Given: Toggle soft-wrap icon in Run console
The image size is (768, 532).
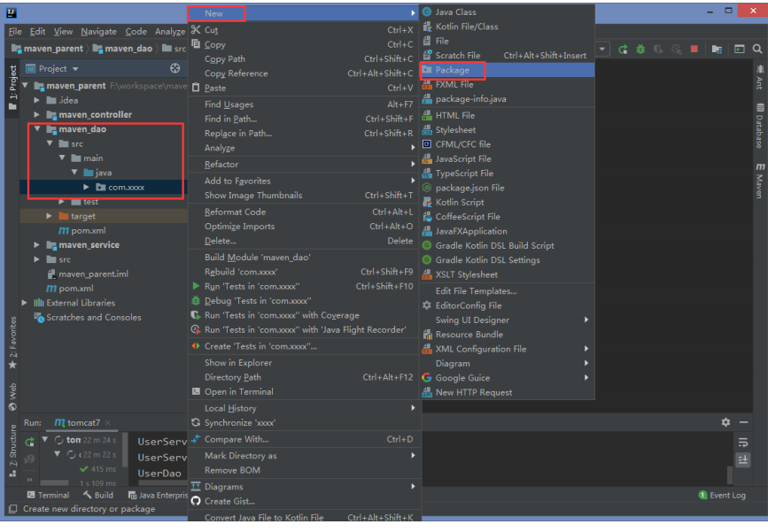Looking at the screenshot, I should 743,443.
